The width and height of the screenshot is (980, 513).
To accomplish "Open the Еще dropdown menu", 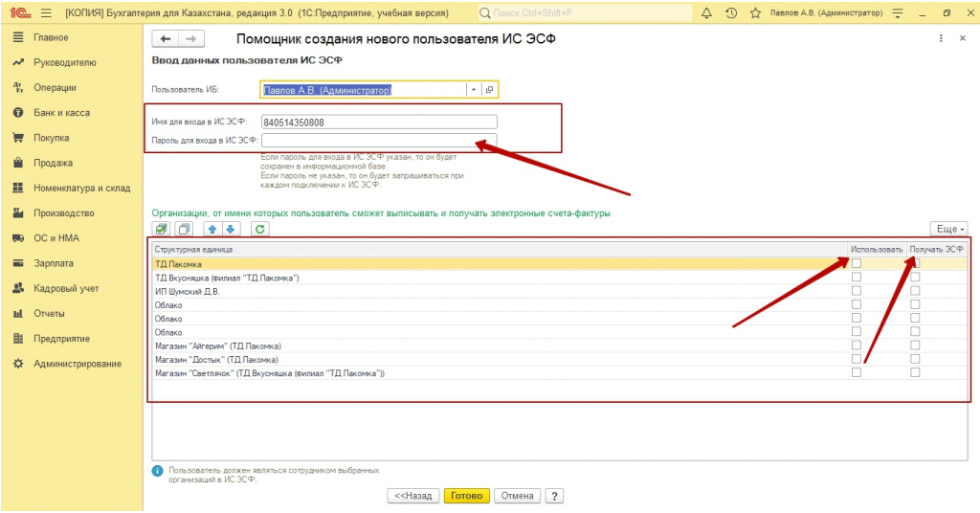I will coord(948,229).
